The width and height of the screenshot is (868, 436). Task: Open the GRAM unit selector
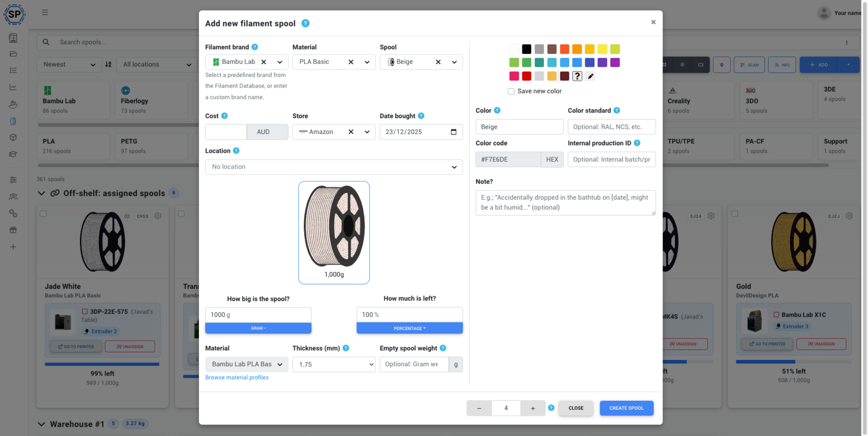pyautogui.click(x=258, y=328)
